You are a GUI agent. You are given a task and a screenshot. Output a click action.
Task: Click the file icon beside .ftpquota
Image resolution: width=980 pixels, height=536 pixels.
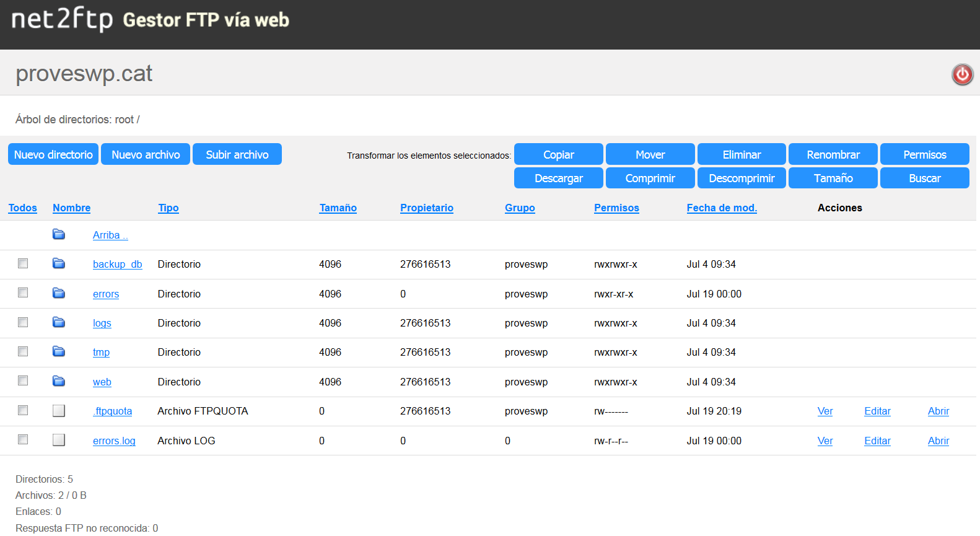coord(59,411)
